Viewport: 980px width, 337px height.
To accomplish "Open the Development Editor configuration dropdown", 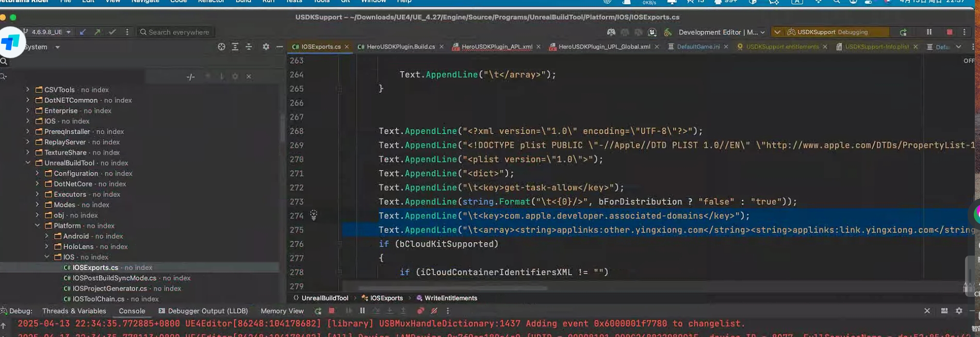I will click(x=721, y=32).
